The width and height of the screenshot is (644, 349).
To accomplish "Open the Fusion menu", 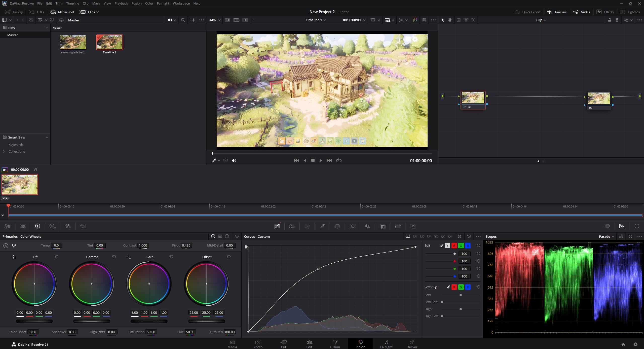I will (x=136, y=3).
